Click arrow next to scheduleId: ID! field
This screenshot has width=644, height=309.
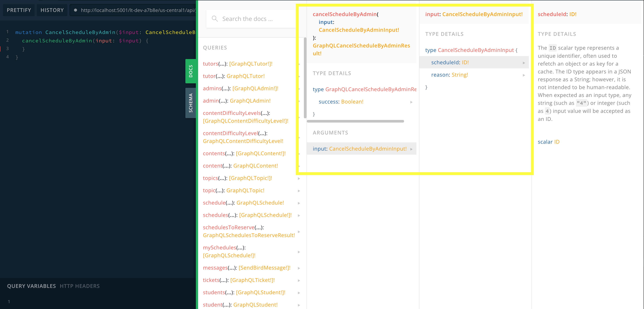(x=524, y=63)
